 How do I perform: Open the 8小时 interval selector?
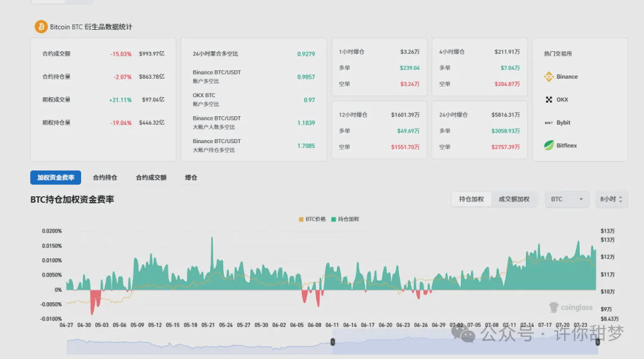pos(611,199)
